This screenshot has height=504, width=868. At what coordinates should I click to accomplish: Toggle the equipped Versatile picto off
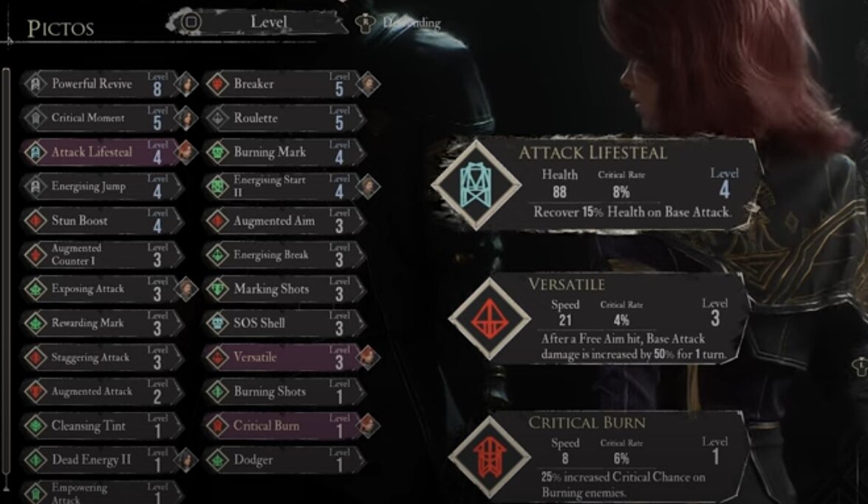click(x=284, y=357)
